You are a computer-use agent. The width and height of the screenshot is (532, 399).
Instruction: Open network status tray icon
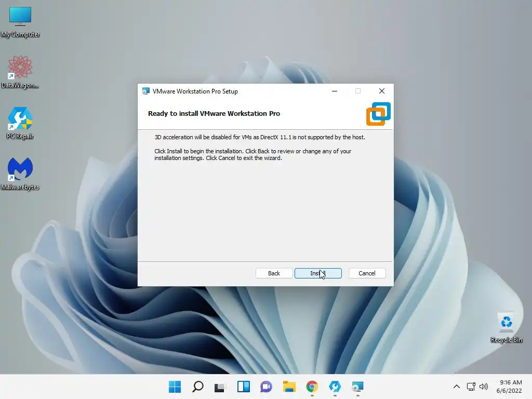tap(471, 387)
